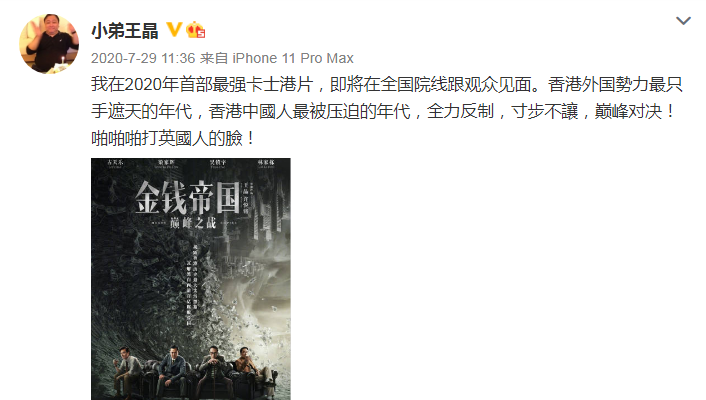Open the 小弟王晶 profile avatar photo
Viewport: 706px width, 400px height.
[x=49, y=44]
